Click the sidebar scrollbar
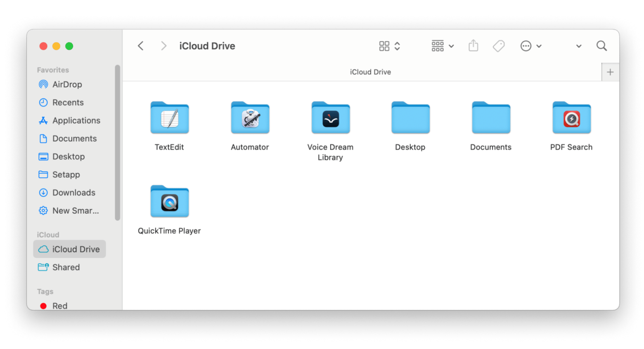644x349 pixels. (118, 143)
